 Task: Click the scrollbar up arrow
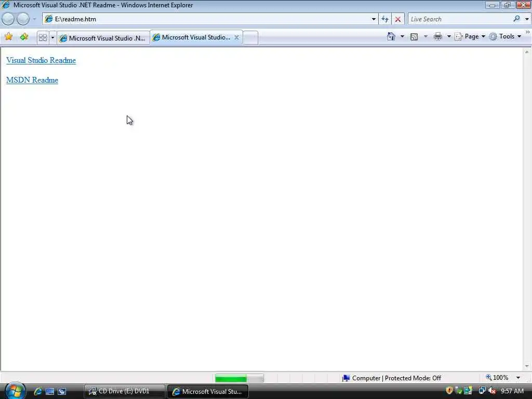coord(527,52)
